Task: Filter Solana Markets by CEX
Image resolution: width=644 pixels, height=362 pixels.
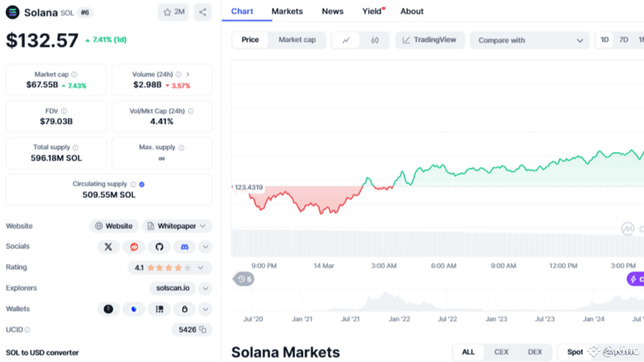Action: coord(501,352)
